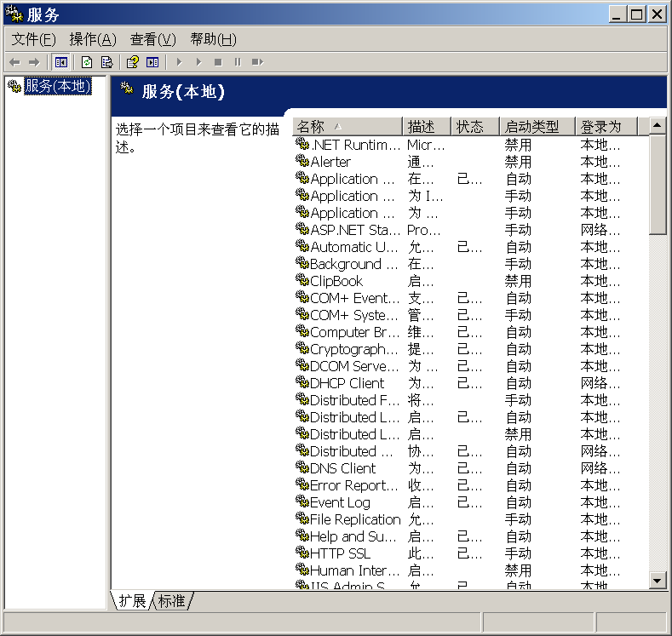Select the Human Inter... service row
Image resolution: width=672 pixels, height=636 pixels.
(471, 571)
